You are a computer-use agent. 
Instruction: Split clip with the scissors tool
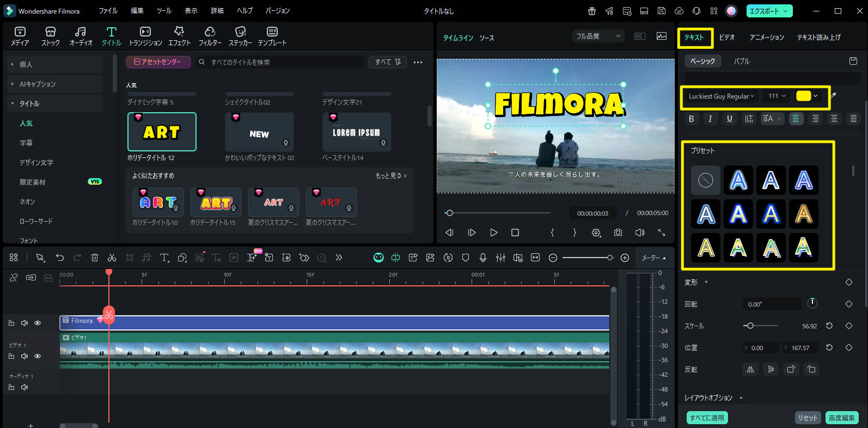tap(112, 258)
